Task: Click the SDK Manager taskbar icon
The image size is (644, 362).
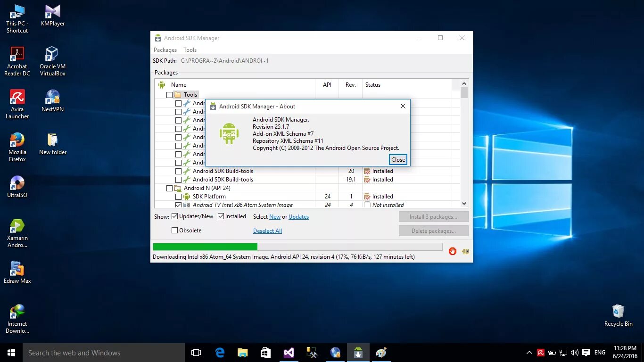Action: click(358, 353)
